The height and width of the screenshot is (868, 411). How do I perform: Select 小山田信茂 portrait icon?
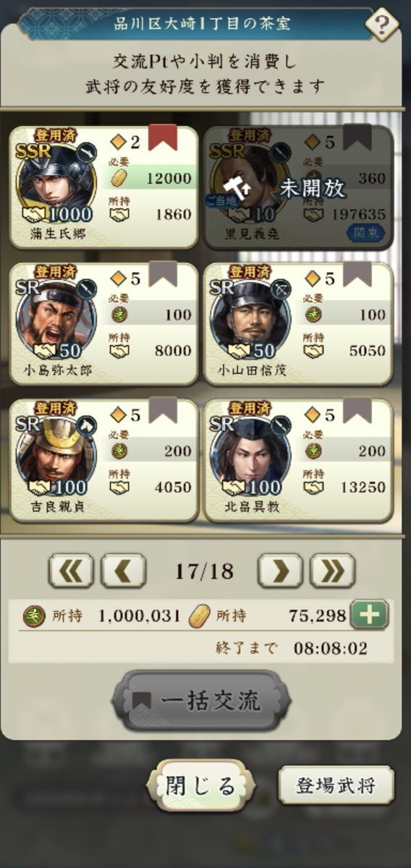pyautogui.click(x=250, y=318)
